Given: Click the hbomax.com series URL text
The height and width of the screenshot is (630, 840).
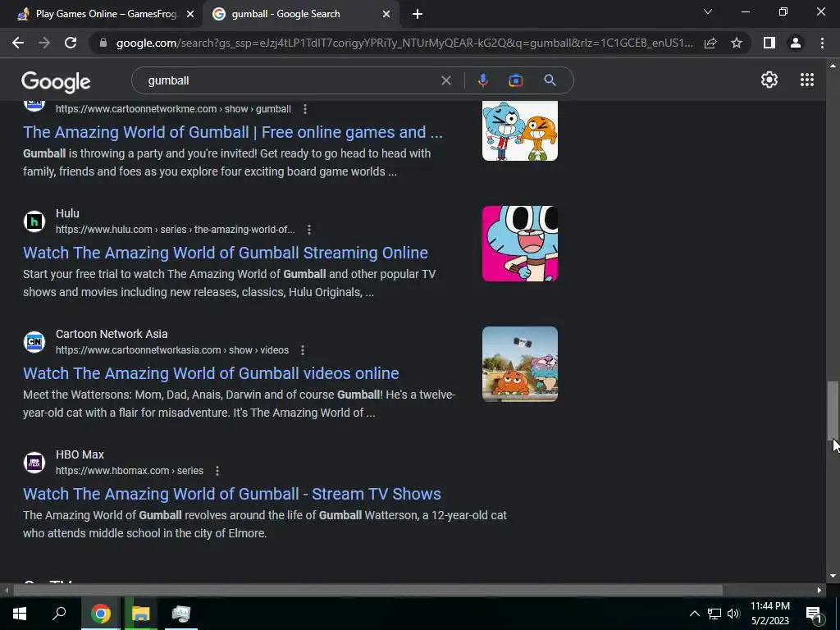Looking at the screenshot, I should 130,471.
